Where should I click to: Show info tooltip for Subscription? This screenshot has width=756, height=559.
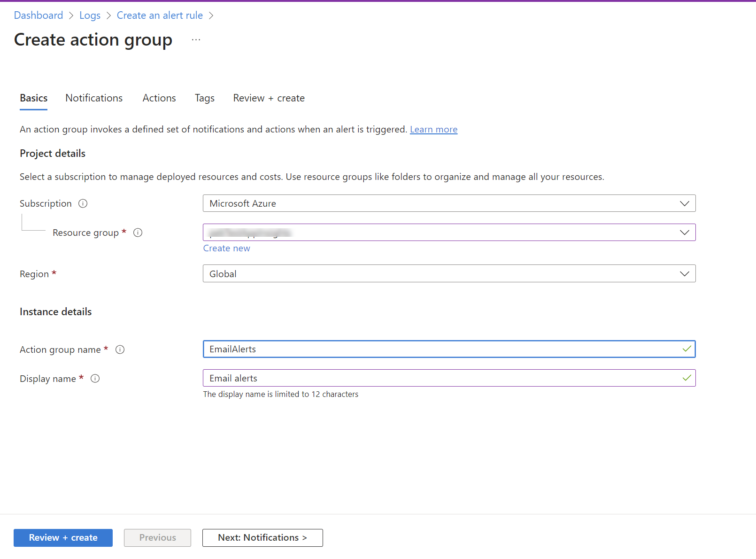click(x=83, y=203)
